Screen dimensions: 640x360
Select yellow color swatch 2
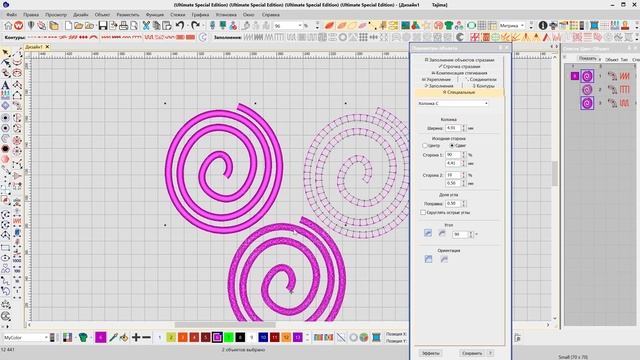pyautogui.click(x=171, y=337)
